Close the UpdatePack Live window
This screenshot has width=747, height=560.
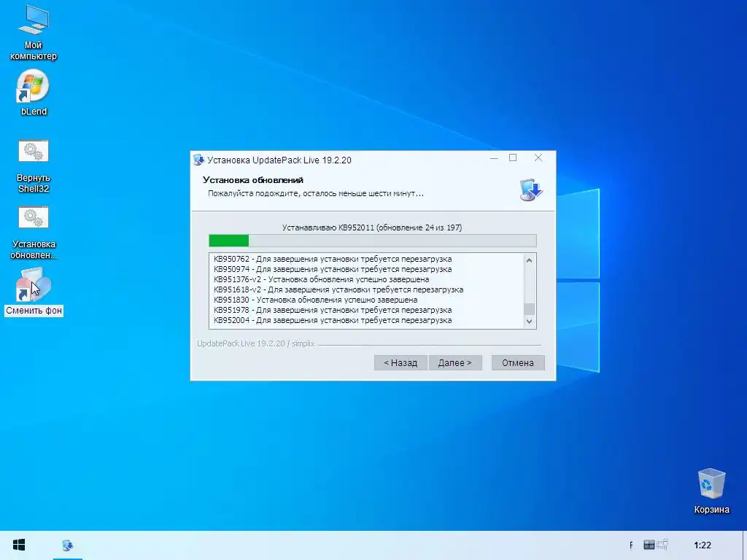[x=538, y=158]
